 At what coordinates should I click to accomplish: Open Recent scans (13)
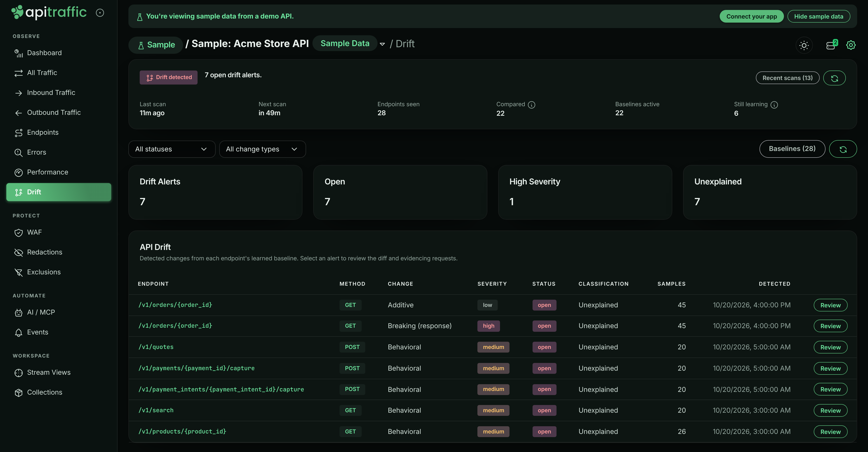pos(788,78)
